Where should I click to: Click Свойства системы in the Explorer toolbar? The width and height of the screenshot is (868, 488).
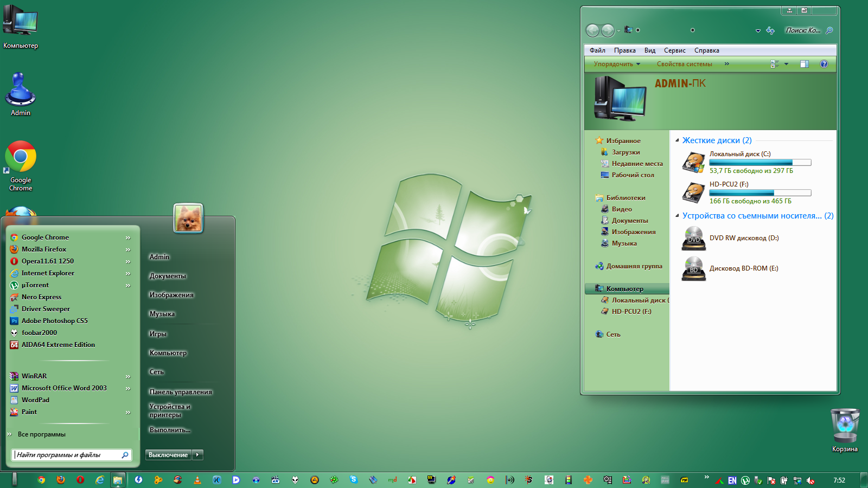(684, 64)
